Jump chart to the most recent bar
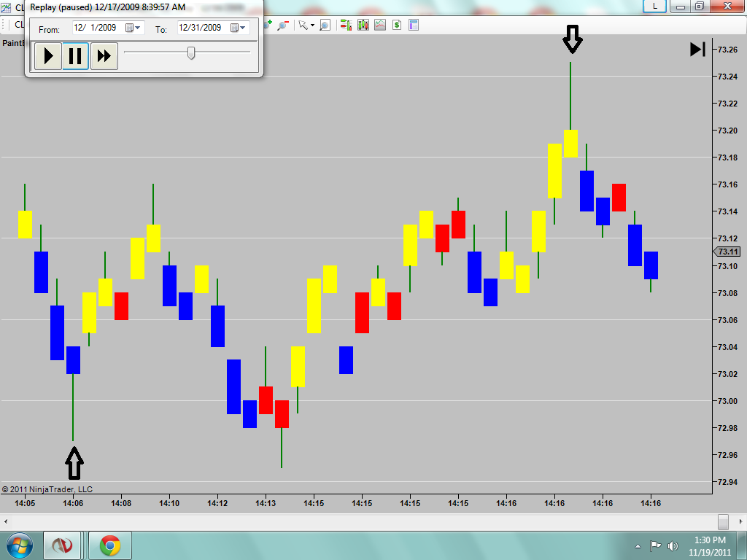 [x=697, y=49]
